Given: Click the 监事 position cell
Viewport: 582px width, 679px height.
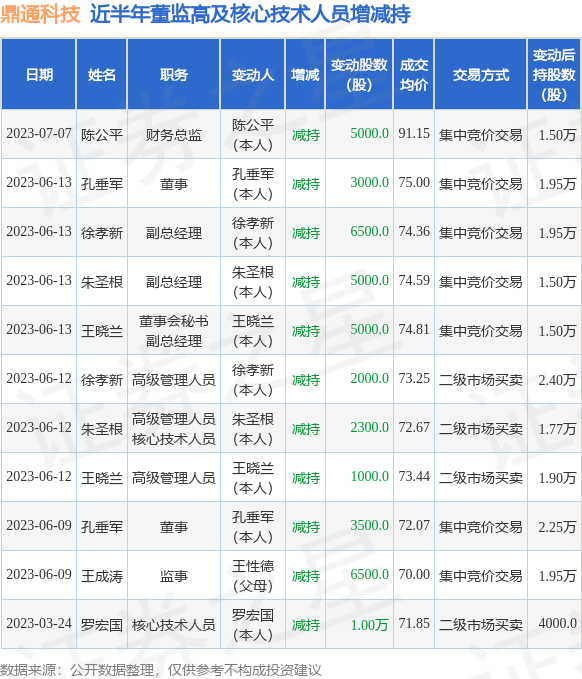Looking at the screenshot, I should (174, 576).
